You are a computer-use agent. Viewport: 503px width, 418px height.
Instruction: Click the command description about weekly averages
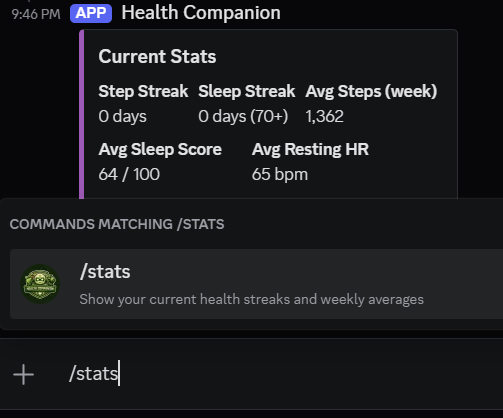tap(252, 299)
